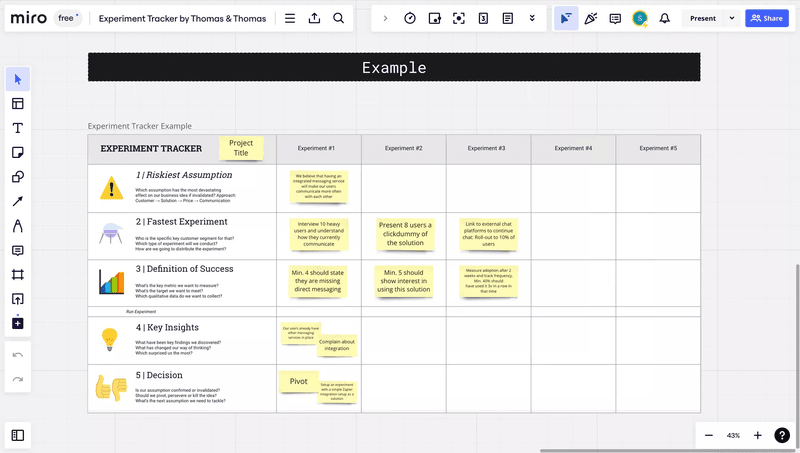This screenshot has width=800, height=453.
Task: Click the Undo arrow
Action: point(18,355)
